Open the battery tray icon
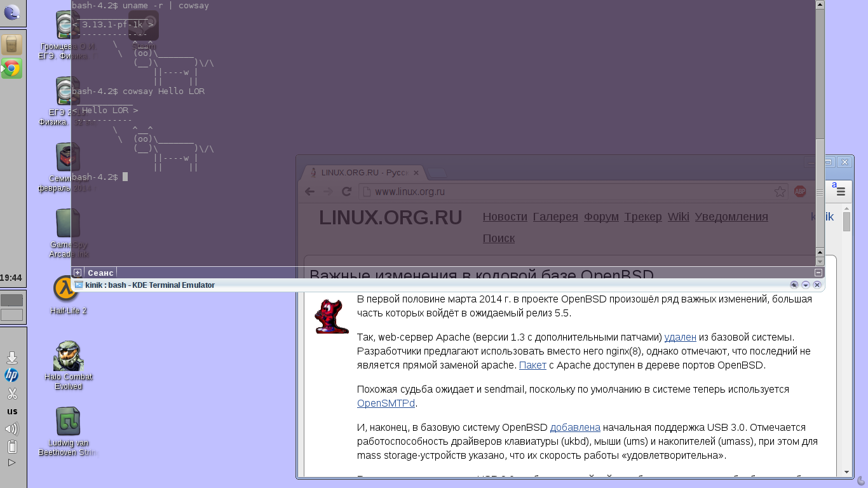 pos(11,447)
